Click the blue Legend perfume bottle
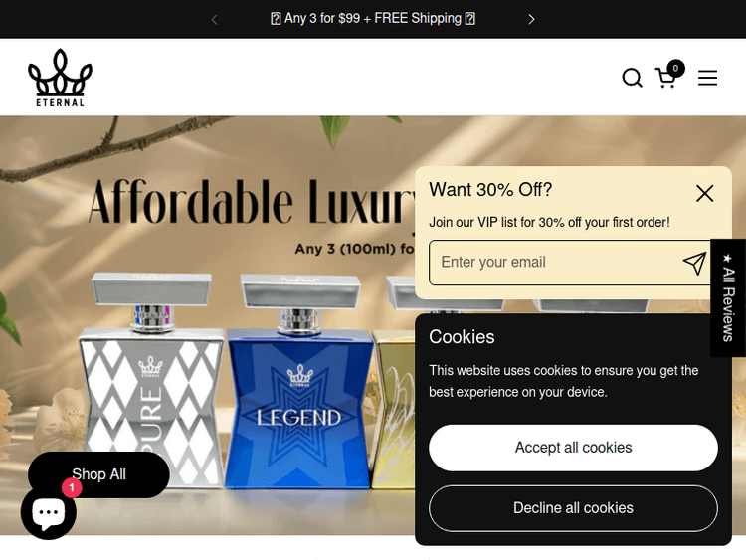This screenshot has width=746, height=560. (x=299, y=381)
